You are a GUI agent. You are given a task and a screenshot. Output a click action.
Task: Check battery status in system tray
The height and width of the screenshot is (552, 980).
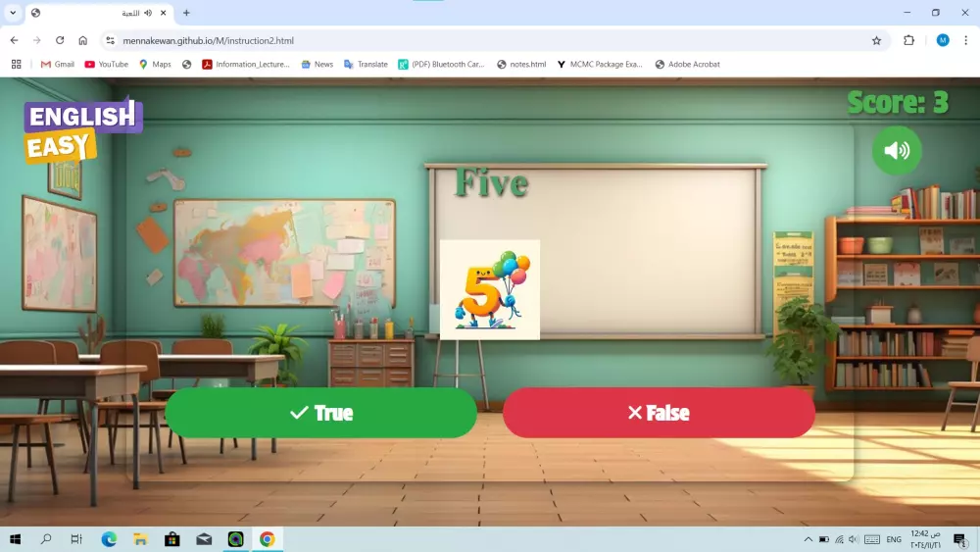824,539
